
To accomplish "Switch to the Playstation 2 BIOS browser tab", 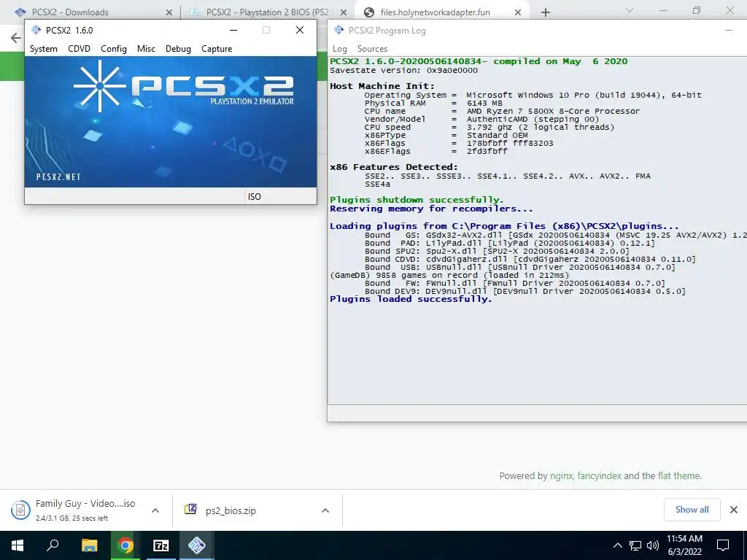I will tap(267, 12).
